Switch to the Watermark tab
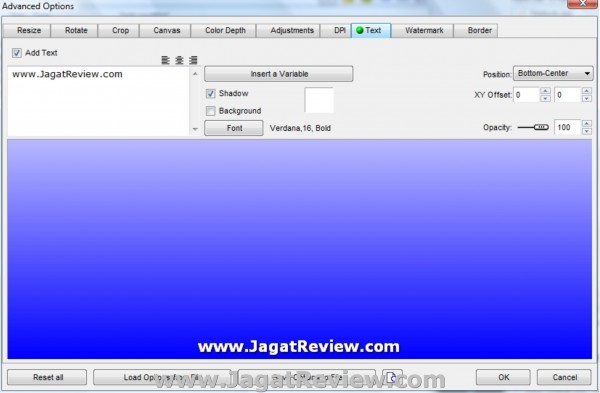Image resolution: width=600 pixels, height=393 pixels. [424, 30]
